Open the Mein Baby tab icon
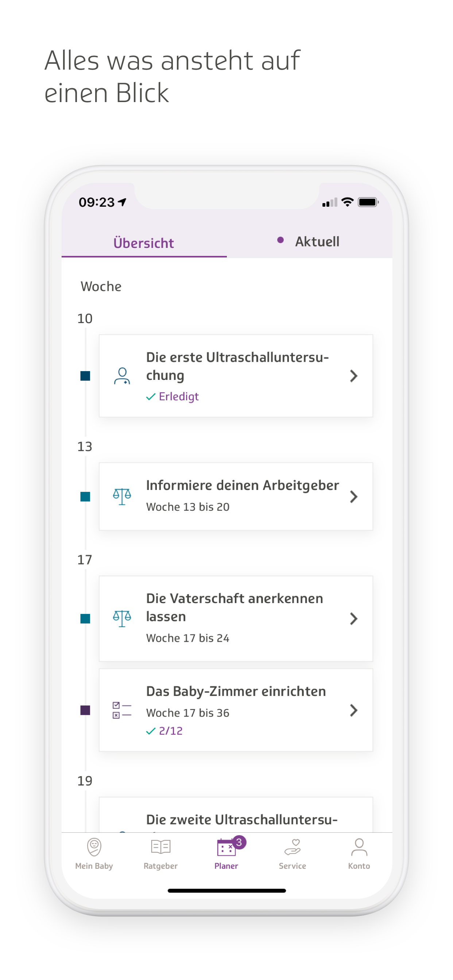This screenshot has width=453, height=980. coord(94,847)
